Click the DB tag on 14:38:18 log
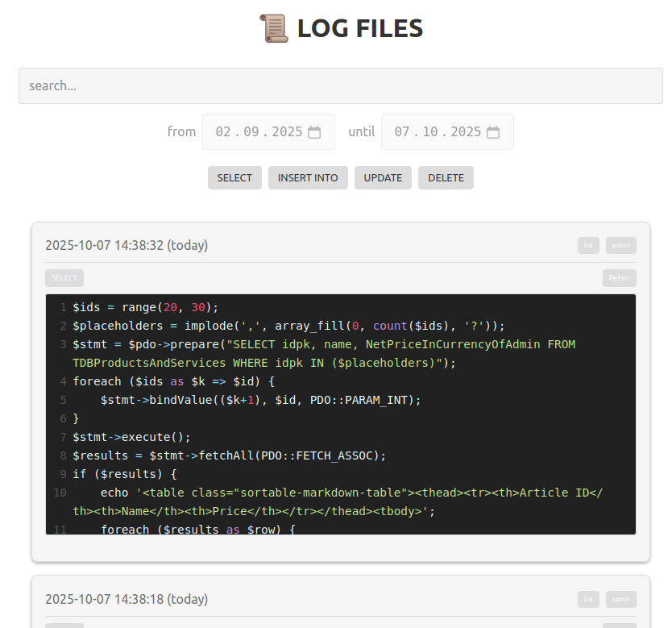672x628 pixels. pyautogui.click(x=588, y=599)
